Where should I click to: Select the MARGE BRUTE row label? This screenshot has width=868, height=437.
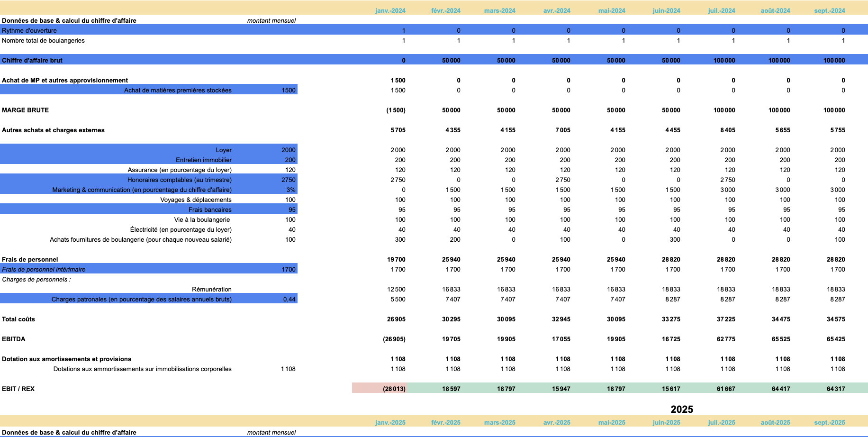(x=25, y=110)
